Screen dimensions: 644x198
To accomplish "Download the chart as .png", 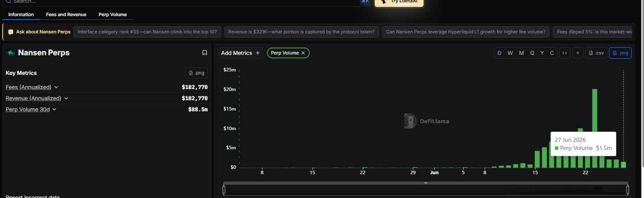I will [x=620, y=53].
